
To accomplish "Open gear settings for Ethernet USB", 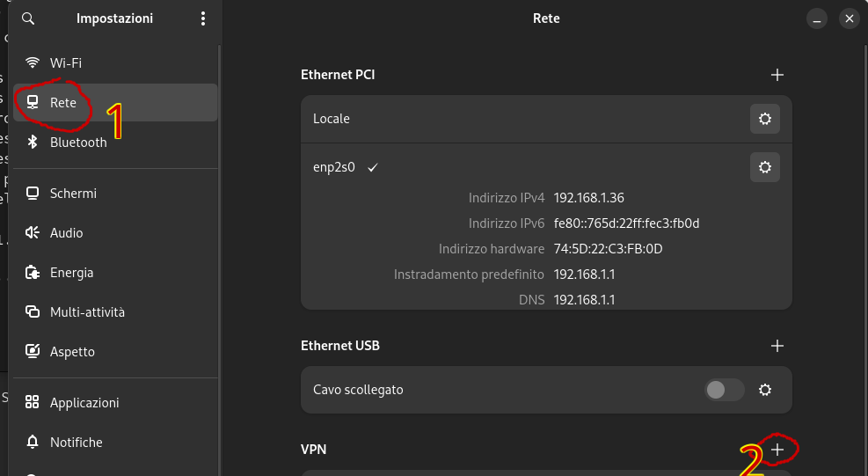I will pos(765,390).
